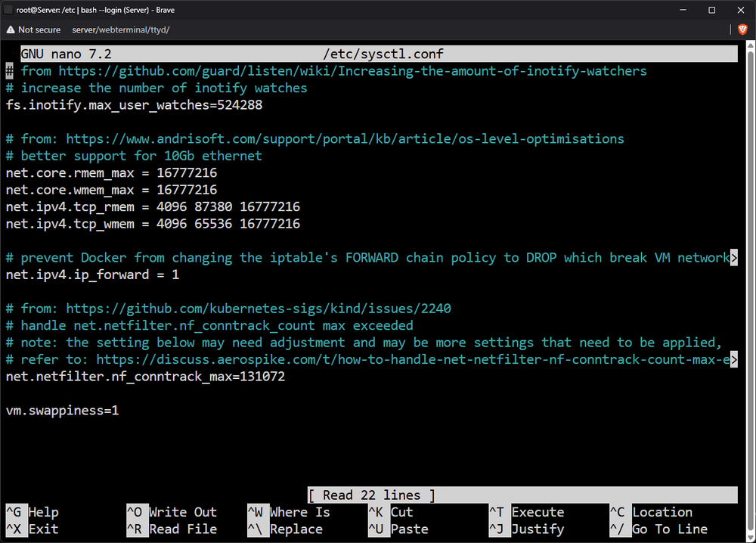Click the 'GNU nano 7.2' version label

pyautogui.click(x=66, y=54)
